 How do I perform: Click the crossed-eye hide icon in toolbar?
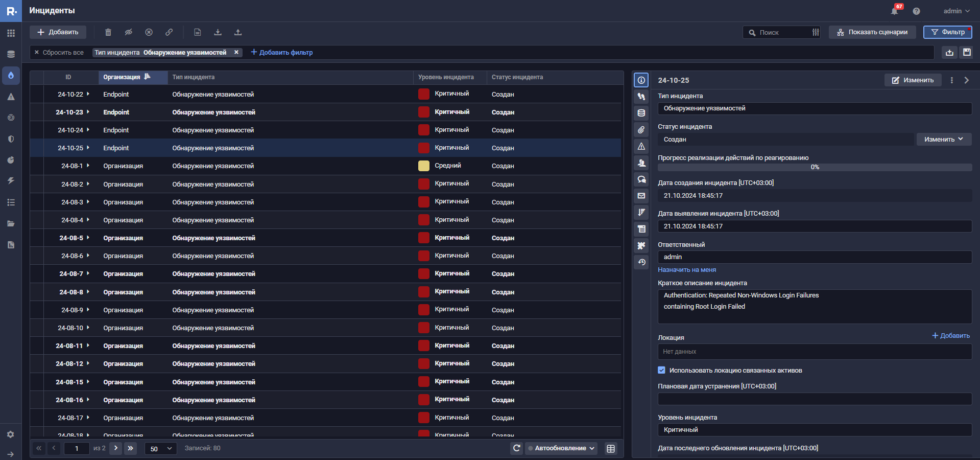coord(129,32)
